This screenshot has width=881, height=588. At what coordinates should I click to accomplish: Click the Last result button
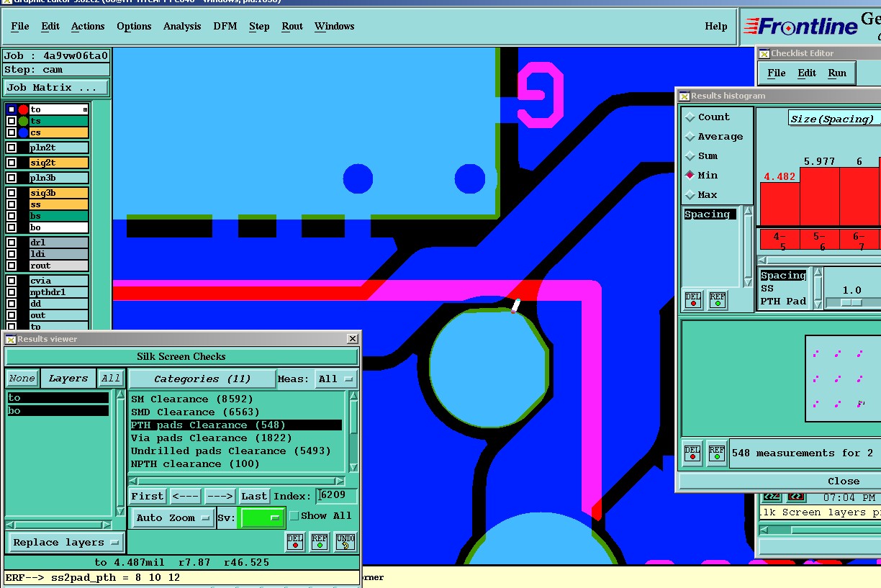(x=254, y=496)
